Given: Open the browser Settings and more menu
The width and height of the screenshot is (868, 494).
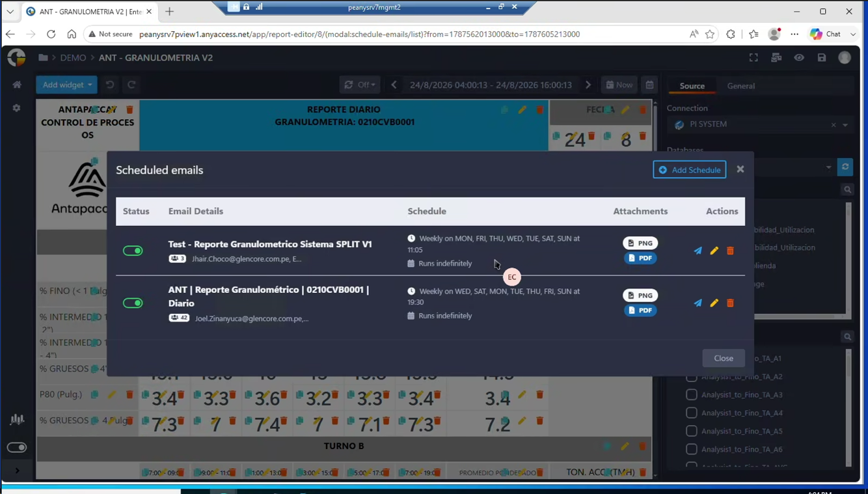Looking at the screenshot, I should pyautogui.click(x=794, y=34).
